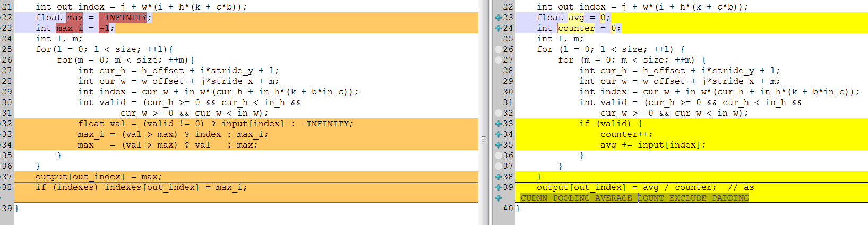Click left line 21 'int out_index' statement

click(141, 7)
